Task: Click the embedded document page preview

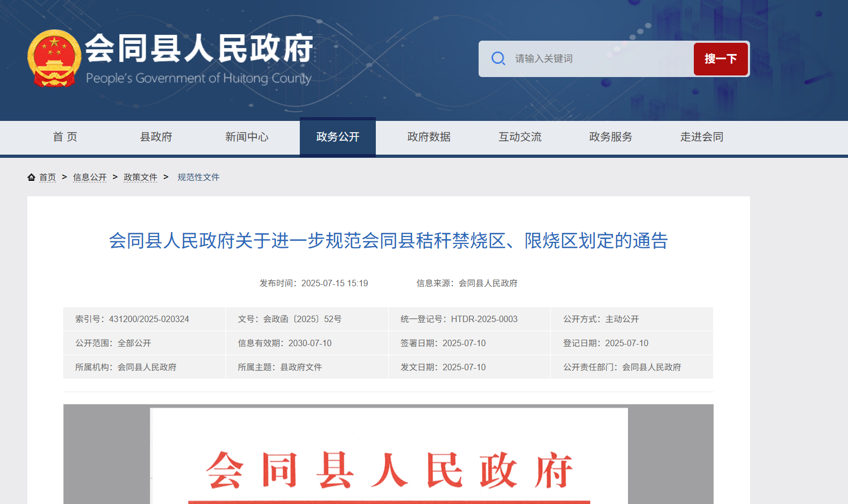Action: (x=389, y=456)
